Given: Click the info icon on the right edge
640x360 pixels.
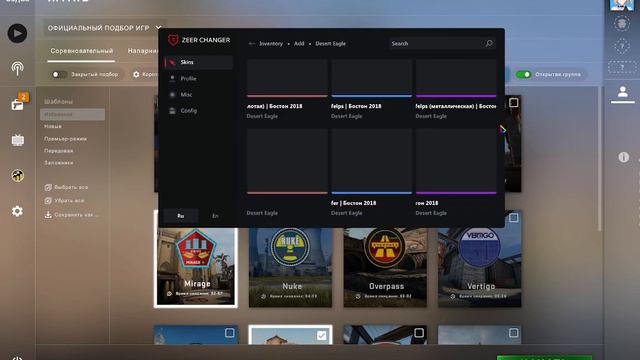Looking at the screenshot, I should [623, 157].
